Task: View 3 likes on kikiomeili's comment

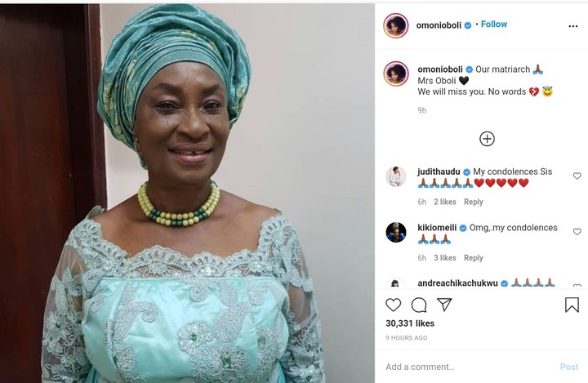Action: (445, 258)
